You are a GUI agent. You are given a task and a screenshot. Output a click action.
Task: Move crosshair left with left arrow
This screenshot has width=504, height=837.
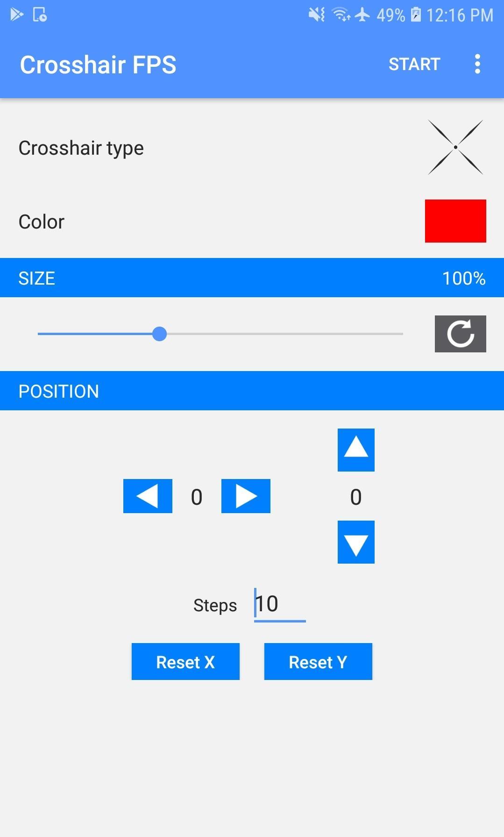[x=148, y=496]
